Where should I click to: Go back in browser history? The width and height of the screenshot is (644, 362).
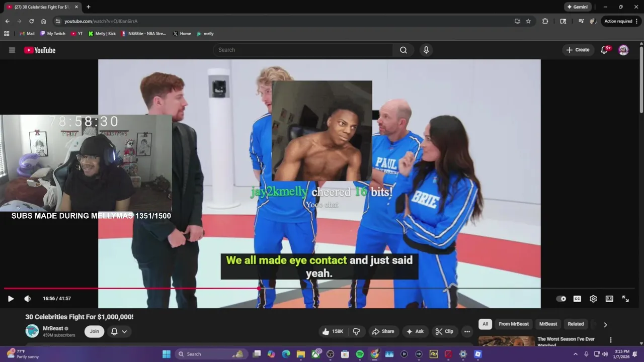[x=7, y=21]
